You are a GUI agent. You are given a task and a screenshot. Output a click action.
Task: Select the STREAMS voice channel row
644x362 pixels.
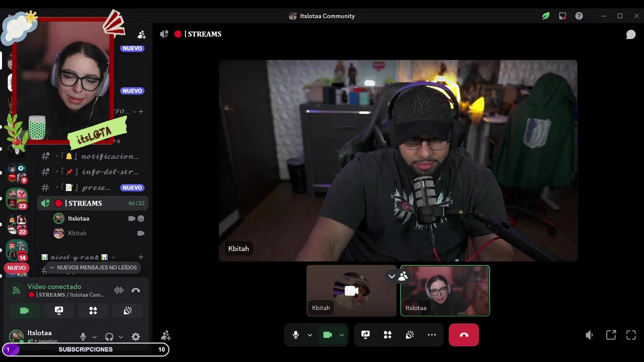[x=93, y=203]
